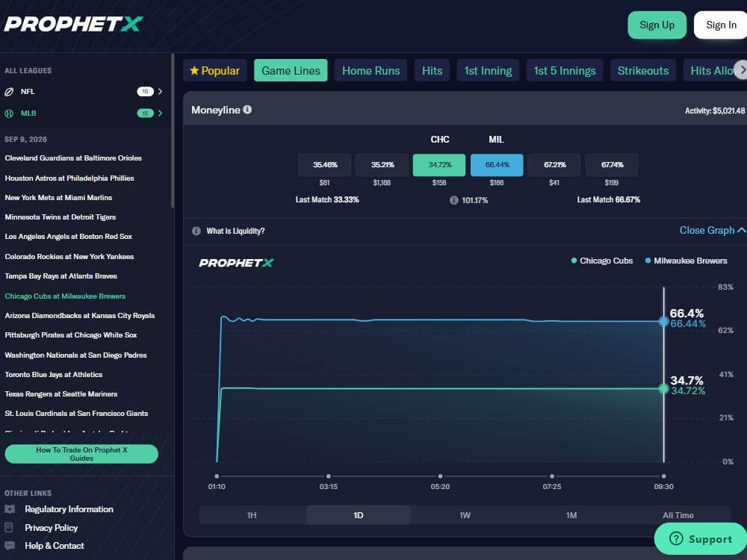Select All Time graph range
The width and height of the screenshot is (747, 560).
(x=678, y=515)
